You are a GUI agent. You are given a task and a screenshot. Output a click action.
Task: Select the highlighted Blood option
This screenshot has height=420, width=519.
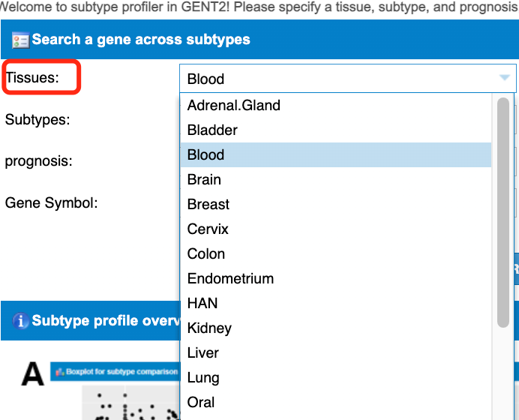pos(206,154)
